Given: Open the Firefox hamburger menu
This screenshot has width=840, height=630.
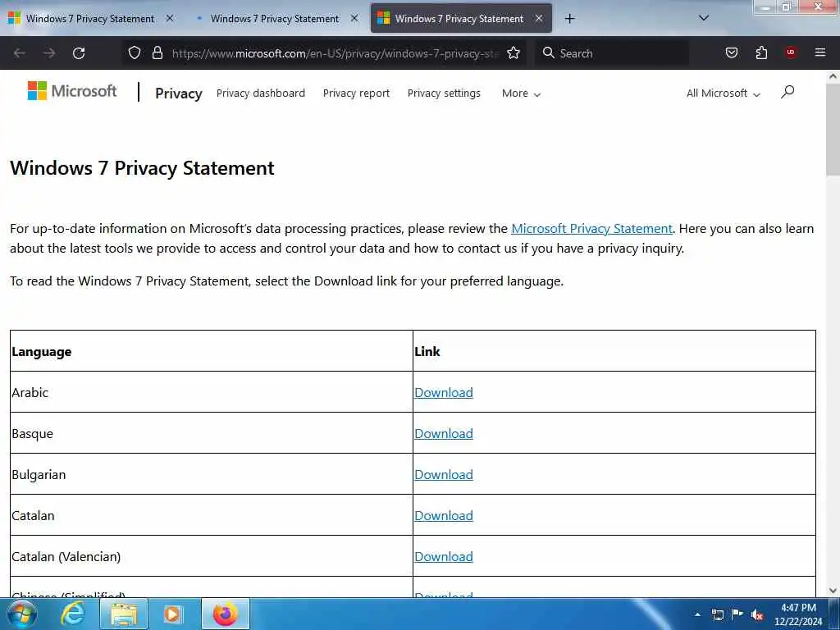Looking at the screenshot, I should tap(819, 52).
